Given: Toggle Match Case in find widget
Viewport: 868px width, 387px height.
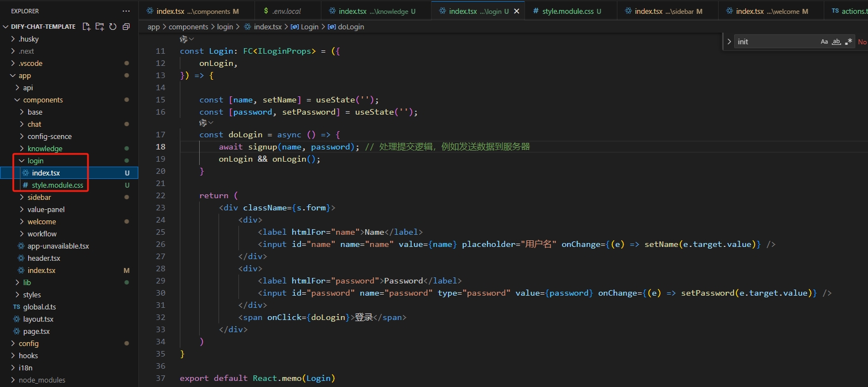Looking at the screenshot, I should (x=824, y=42).
